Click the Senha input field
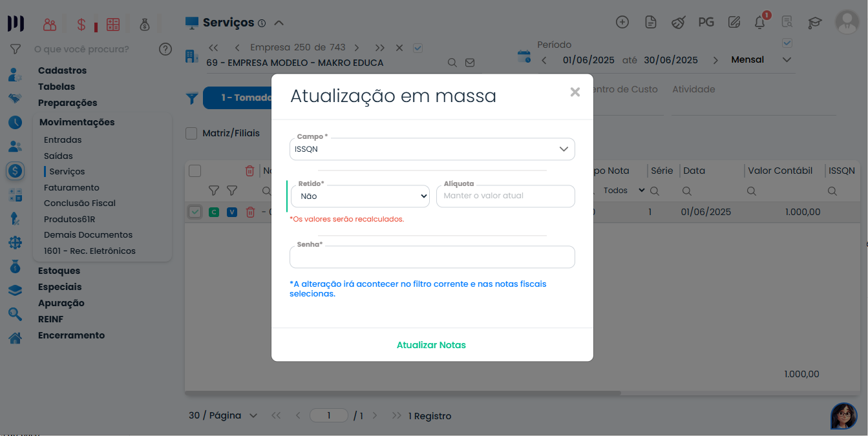The height and width of the screenshot is (436, 868). (432, 257)
